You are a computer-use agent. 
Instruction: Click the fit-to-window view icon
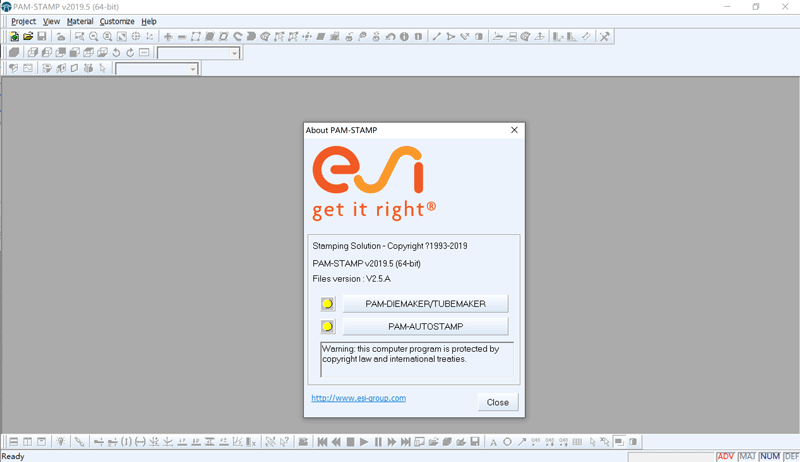(121, 37)
